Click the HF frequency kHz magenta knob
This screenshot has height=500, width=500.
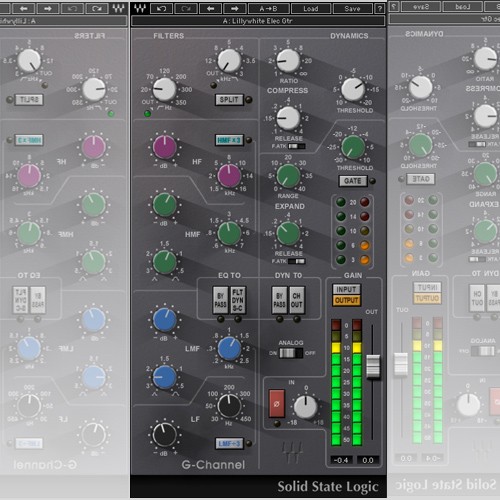tap(229, 176)
